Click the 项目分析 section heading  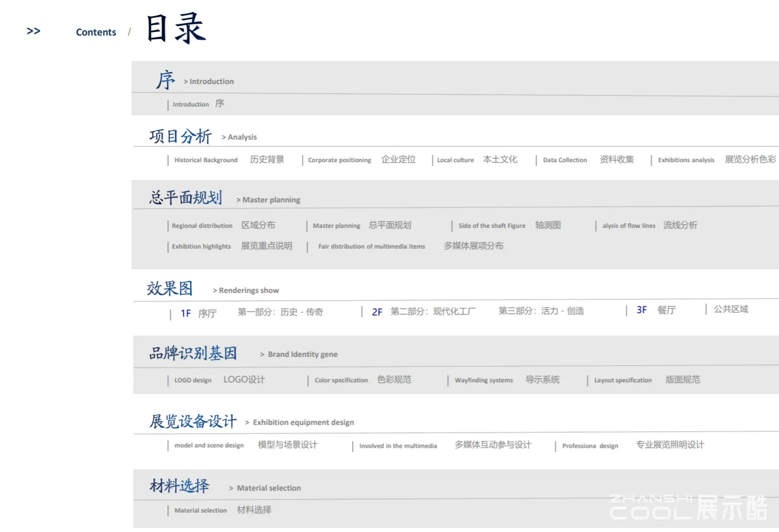pyautogui.click(x=181, y=137)
